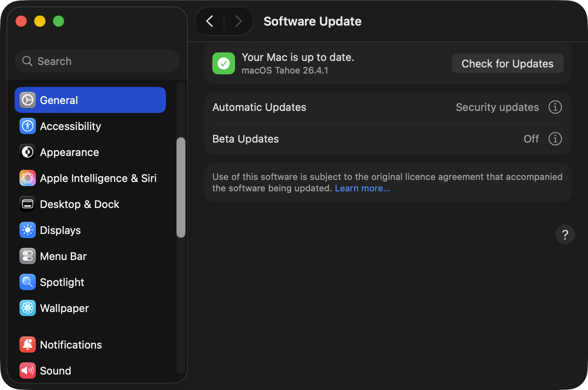
Task: Click Check for Updates button
Action: pyautogui.click(x=507, y=63)
